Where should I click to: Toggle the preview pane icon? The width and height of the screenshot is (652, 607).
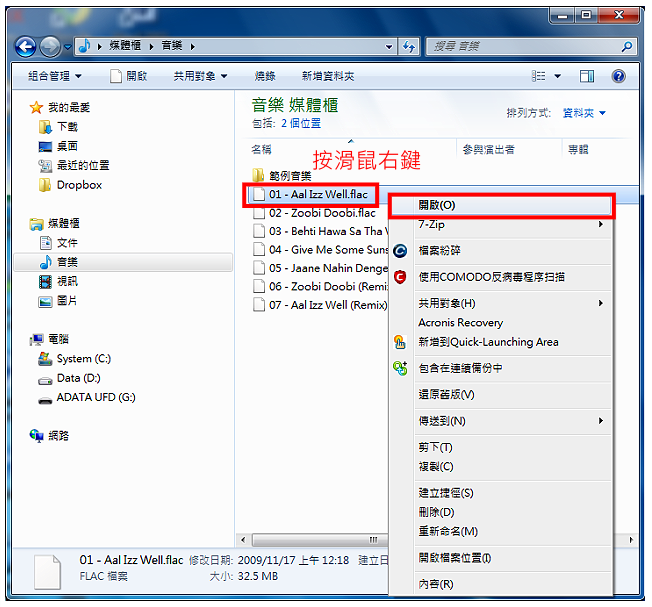[x=587, y=76]
